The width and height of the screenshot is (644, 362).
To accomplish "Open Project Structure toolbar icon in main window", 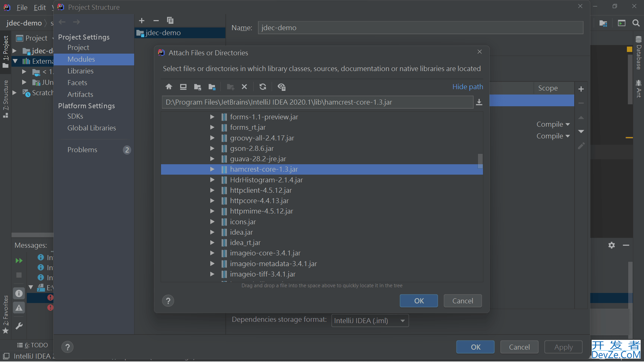I will pyautogui.click(x=603, y=23).
